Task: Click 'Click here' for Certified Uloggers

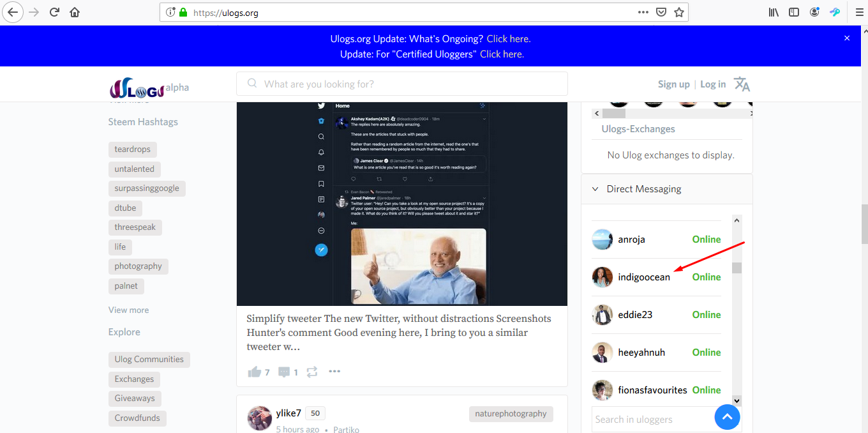Action: (x=502, y=54)
